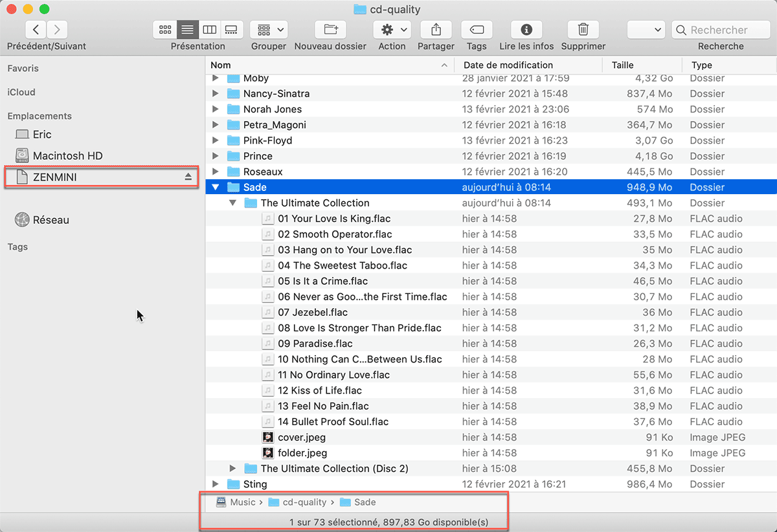This screenshot has height=532, width=777.
Task: Open the Action gear menu
Action: point(392,29)
